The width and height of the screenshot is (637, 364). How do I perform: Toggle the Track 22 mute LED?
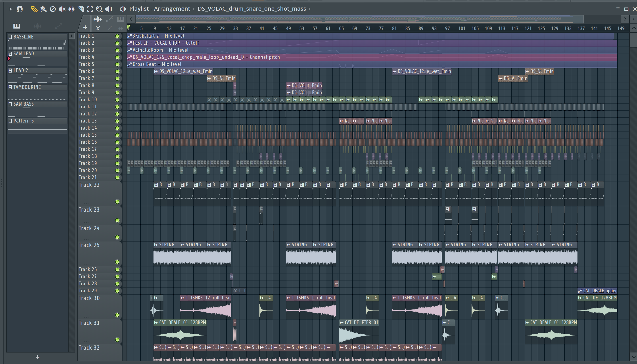117,202
